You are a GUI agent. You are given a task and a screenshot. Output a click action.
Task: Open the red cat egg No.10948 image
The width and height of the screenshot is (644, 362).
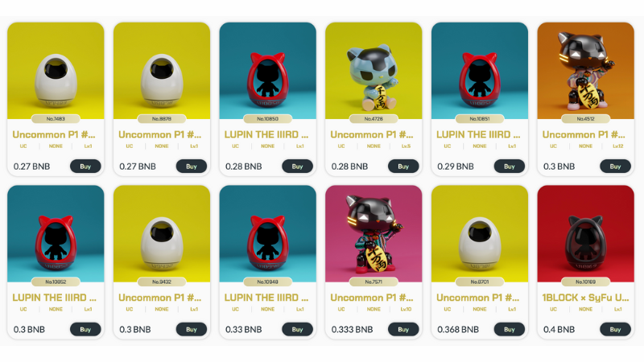pos(268,233)
